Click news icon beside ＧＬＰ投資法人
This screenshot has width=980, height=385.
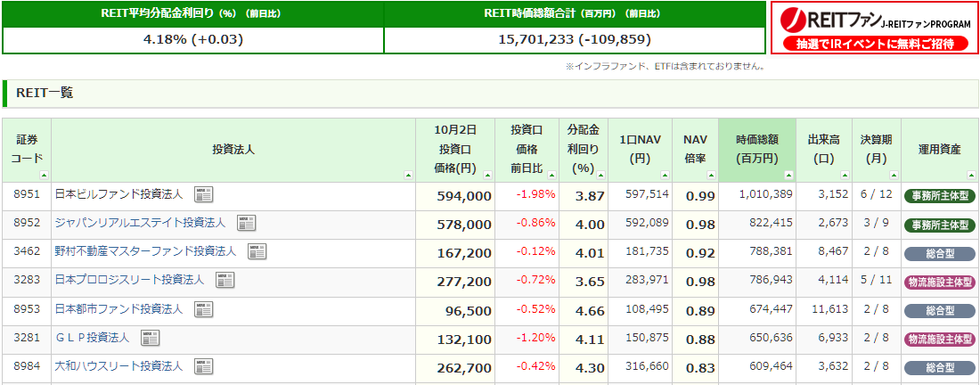(x=151, y=338)
